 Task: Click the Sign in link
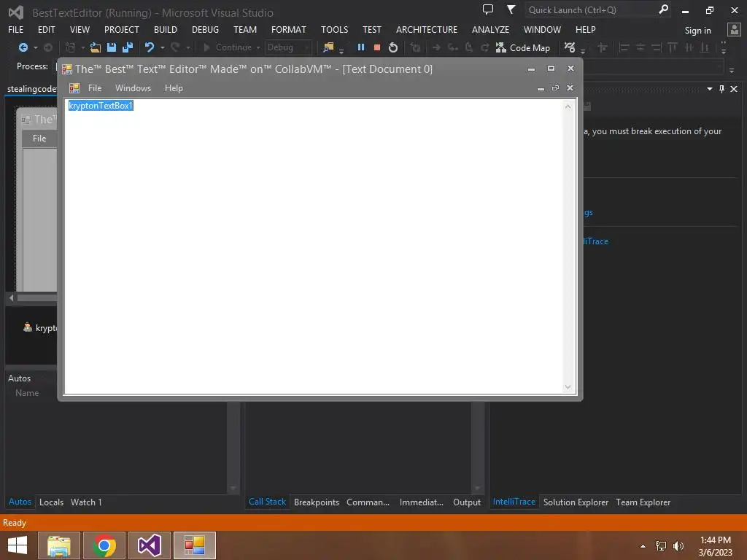point(697,31)
